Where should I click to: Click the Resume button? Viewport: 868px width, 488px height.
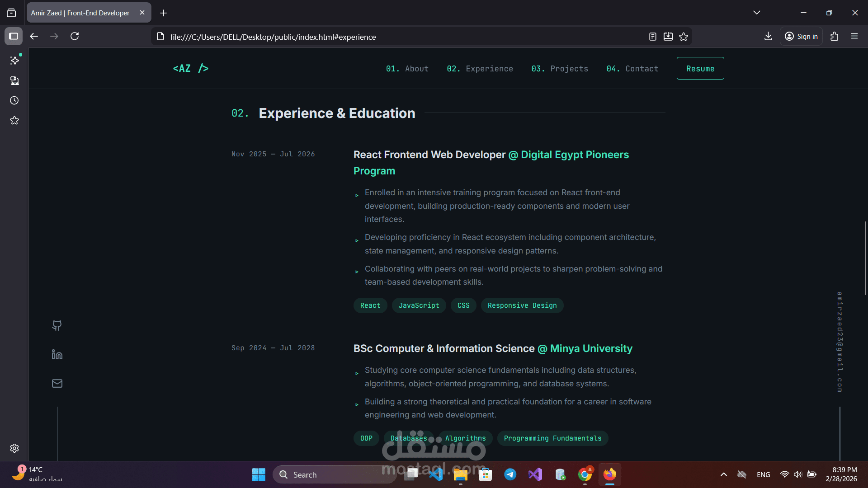(700, 68)
